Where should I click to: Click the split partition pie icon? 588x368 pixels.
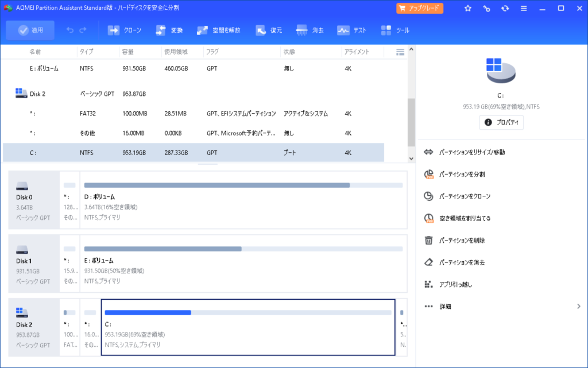(428, 175)
